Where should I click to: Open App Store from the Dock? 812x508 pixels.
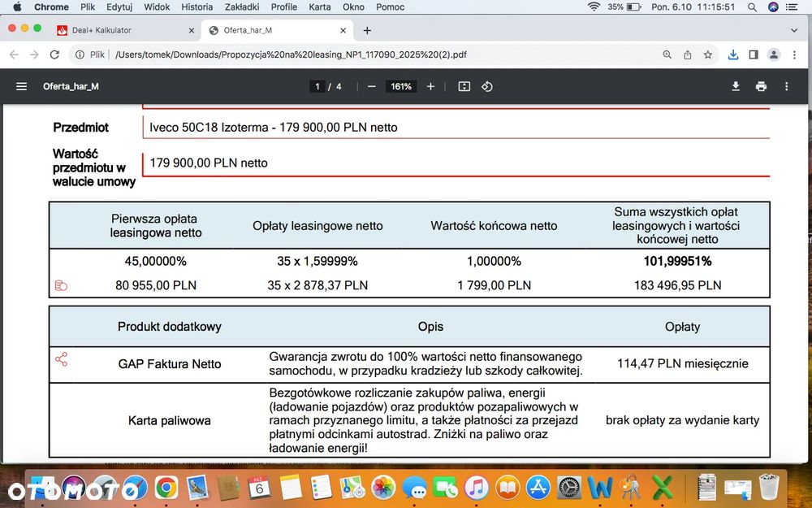[538, 487]
